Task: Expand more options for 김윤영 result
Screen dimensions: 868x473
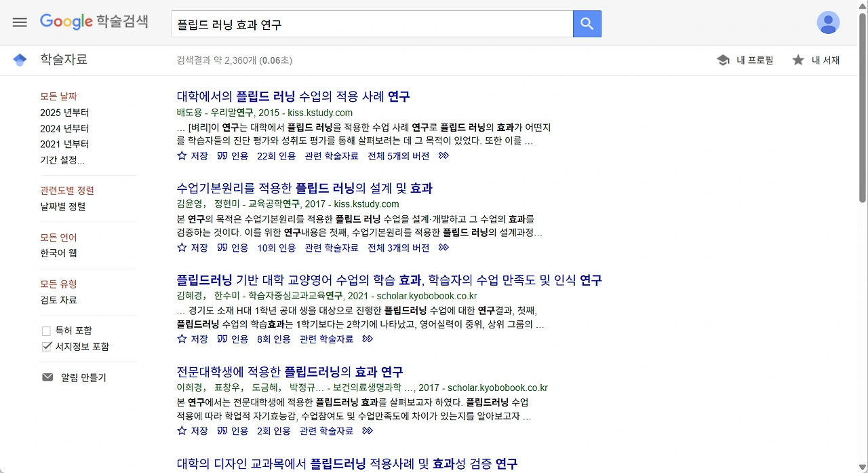Action: pos(443,248)
